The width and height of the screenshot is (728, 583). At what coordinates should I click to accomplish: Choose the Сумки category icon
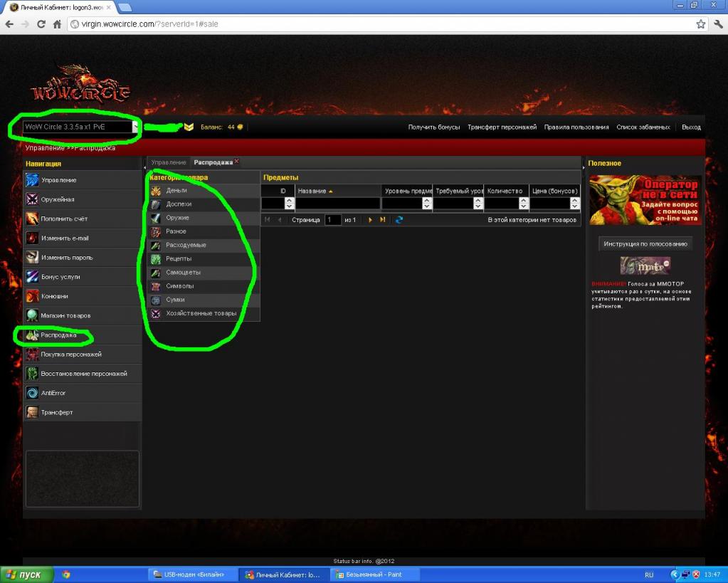click(x=156, y=300)
